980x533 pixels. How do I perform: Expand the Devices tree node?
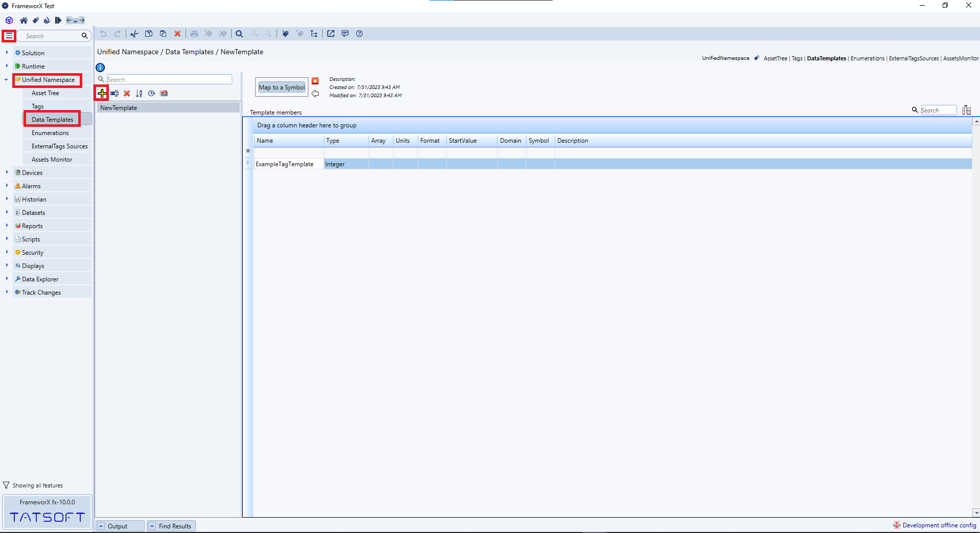(7, 173)
